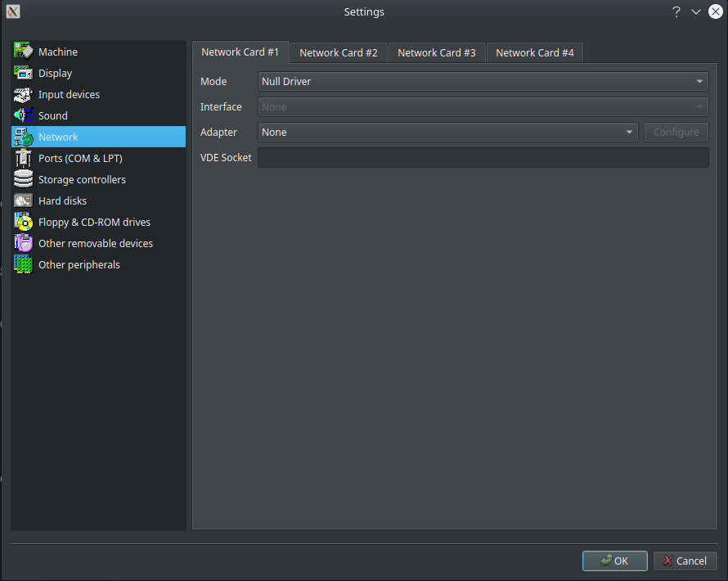
Task: Click the Settings window title
Action: tap(364, 11)
